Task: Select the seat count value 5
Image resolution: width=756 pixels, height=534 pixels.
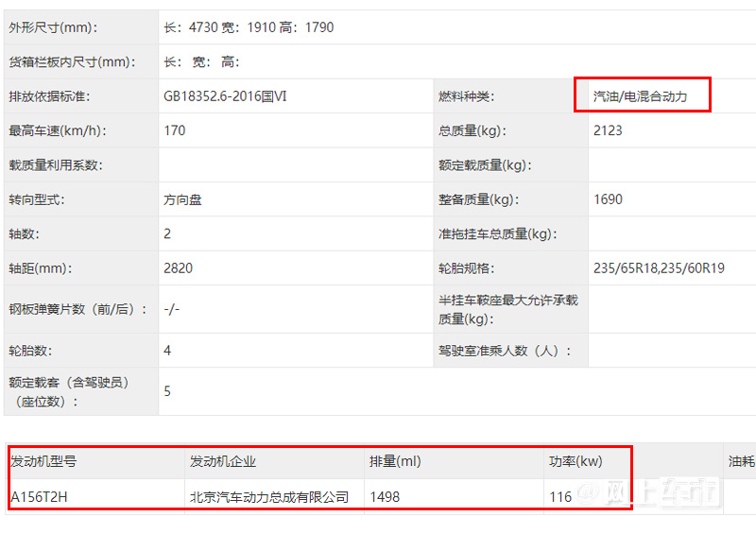Action: [x=167, y=391]
